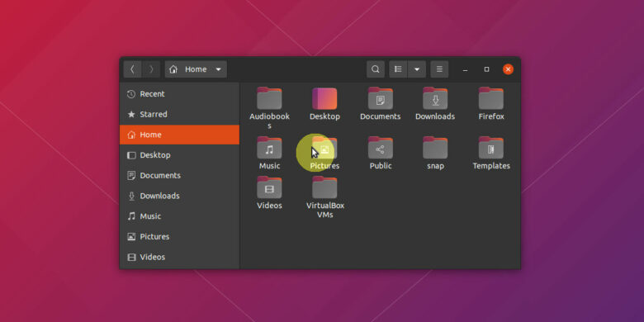Go forward with the right arrow button

click(x=151, y=69)
